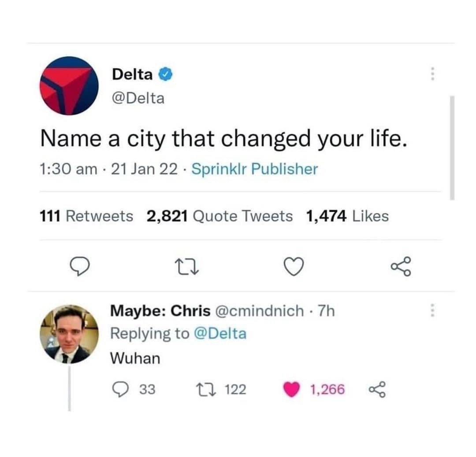Retweet Delta's tweet using the retweet icon

point(188,266)
